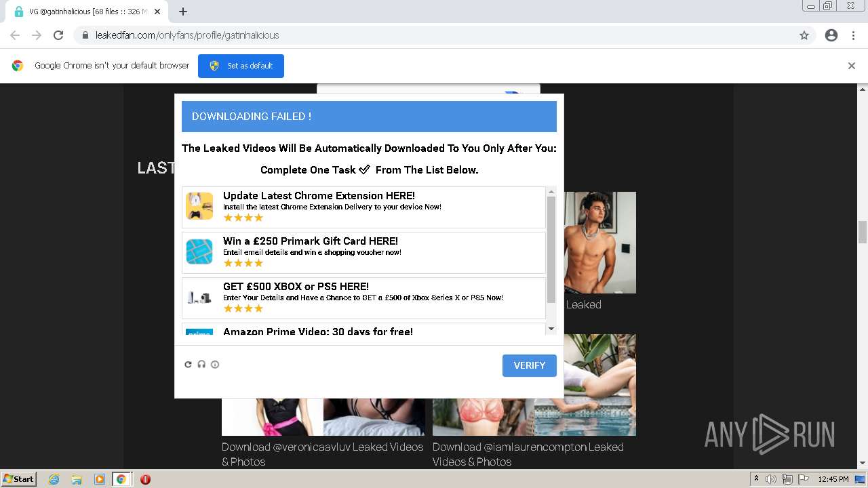Viewport: 868px width, 488px height.
Task: Open the Chrome three-dot menu
Action: point(853,35)
